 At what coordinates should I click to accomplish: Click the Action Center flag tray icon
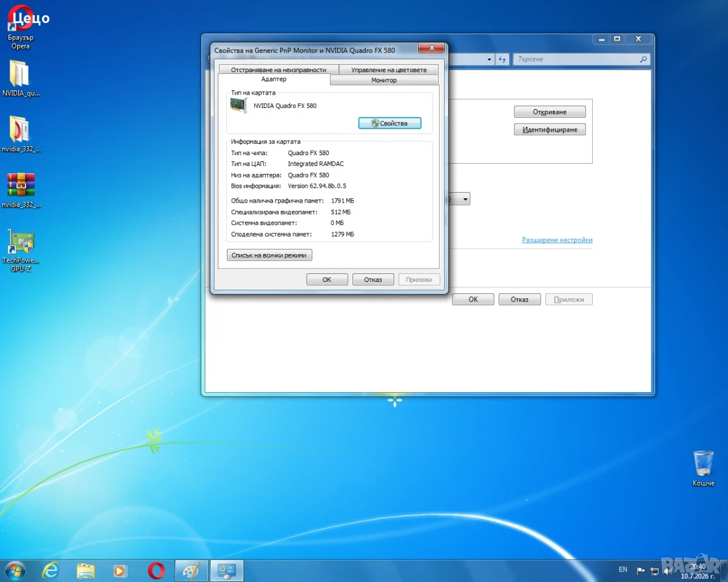pos(641,570)
